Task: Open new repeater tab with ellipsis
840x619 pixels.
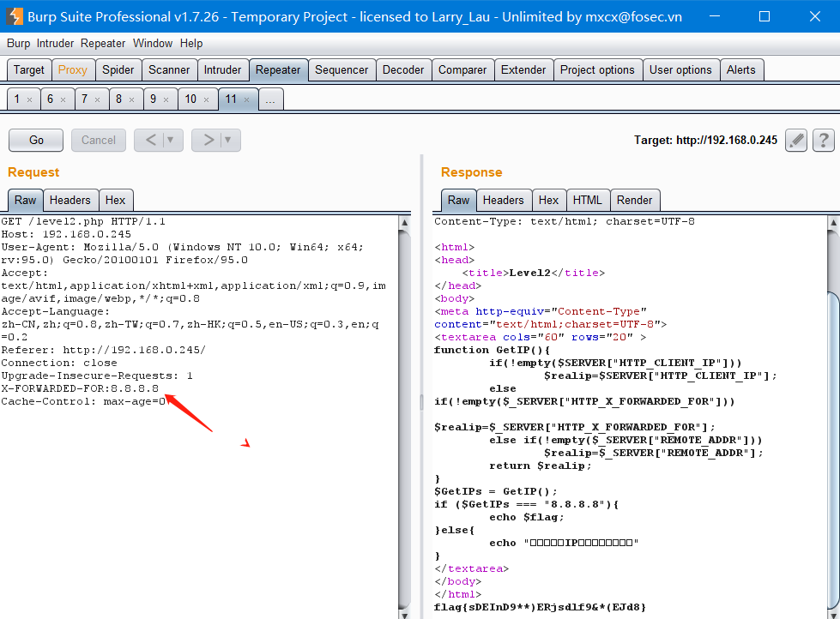Action: point(270,99)
